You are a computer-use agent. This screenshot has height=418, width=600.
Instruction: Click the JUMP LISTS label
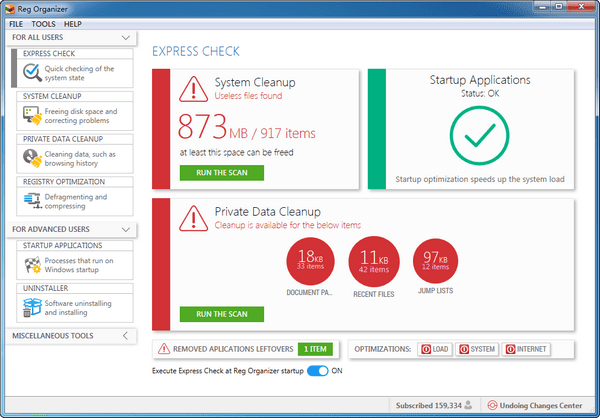(435, 291)
